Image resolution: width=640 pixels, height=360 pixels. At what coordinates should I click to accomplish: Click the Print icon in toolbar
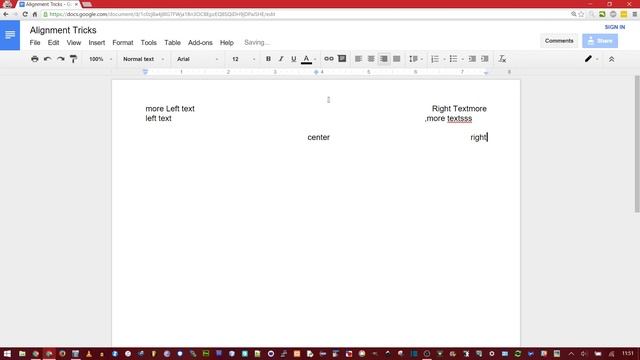click(x=35, y=59)
